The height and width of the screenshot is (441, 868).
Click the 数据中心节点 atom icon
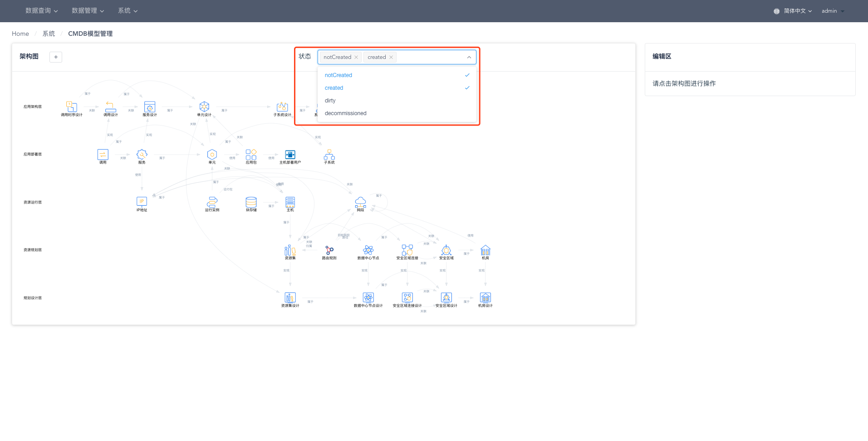368,250
